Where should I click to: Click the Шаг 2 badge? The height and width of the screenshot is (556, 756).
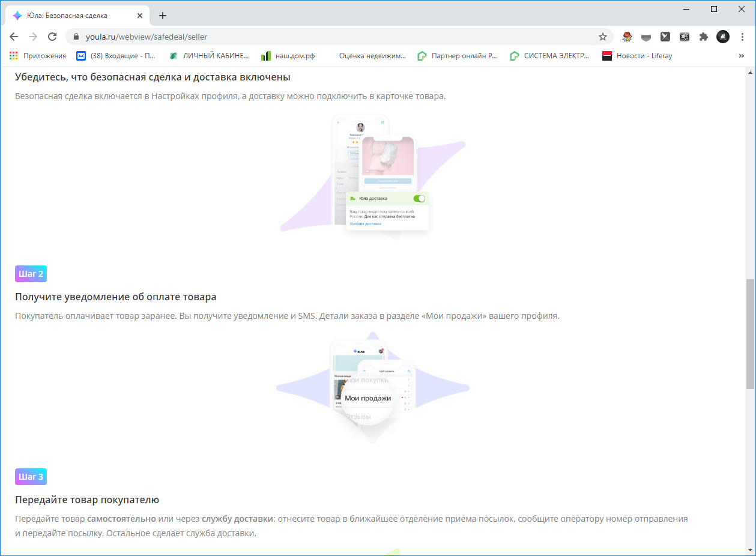point(31,274)
